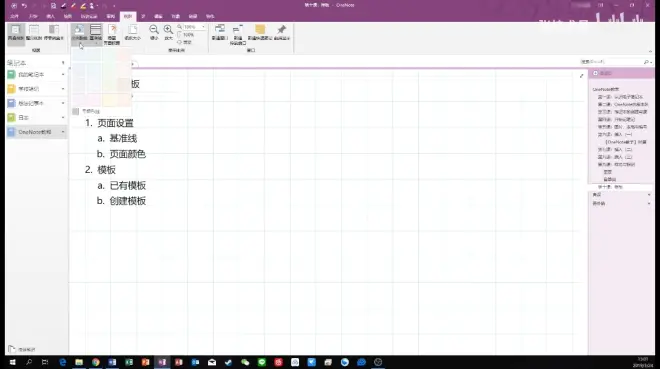This screenshot has width=660, height=369.
Task: Open the 我的笔记本 green notebook icon
Action: pos(11,74)
